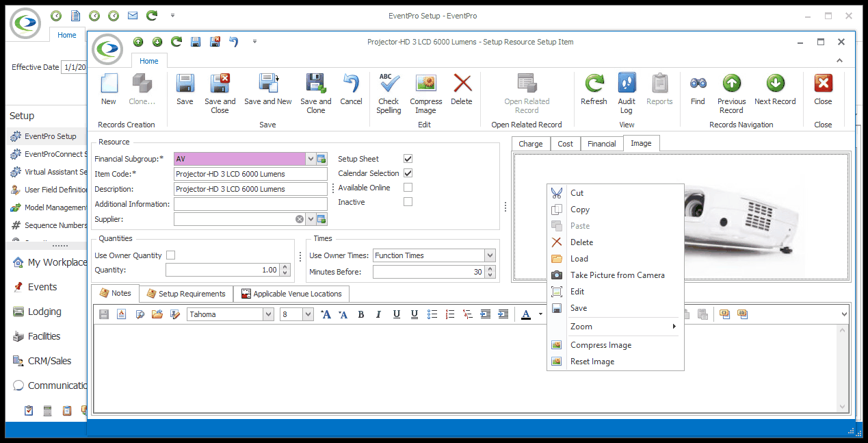Tick the Inactive checkbox
The height and width of the screenshot is (443, 868).
(x=408, y=202)
